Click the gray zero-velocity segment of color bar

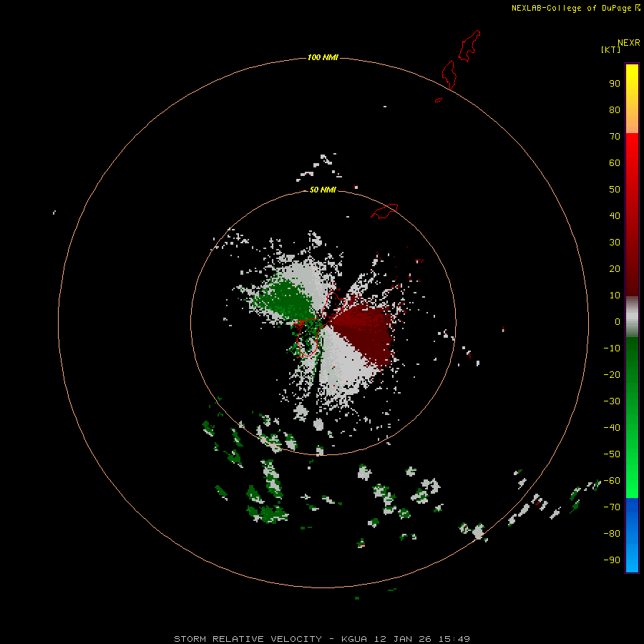click(632, 317)
